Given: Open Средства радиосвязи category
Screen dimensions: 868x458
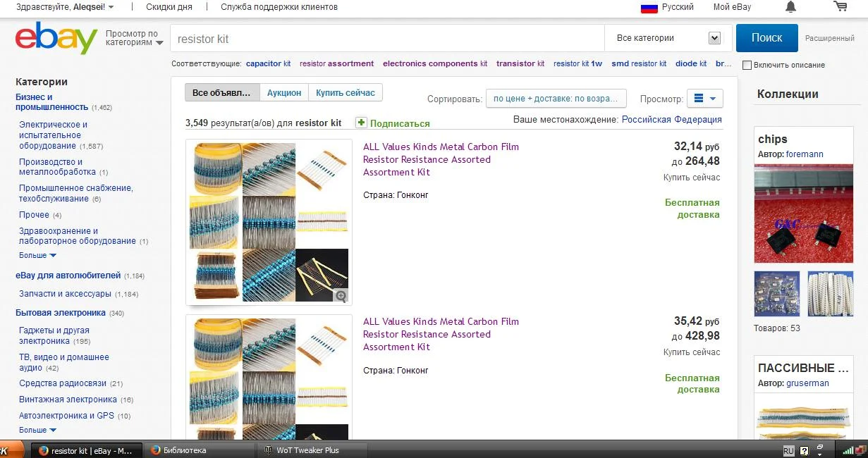Looking at the screenshot, I should (x=63, y=383).
